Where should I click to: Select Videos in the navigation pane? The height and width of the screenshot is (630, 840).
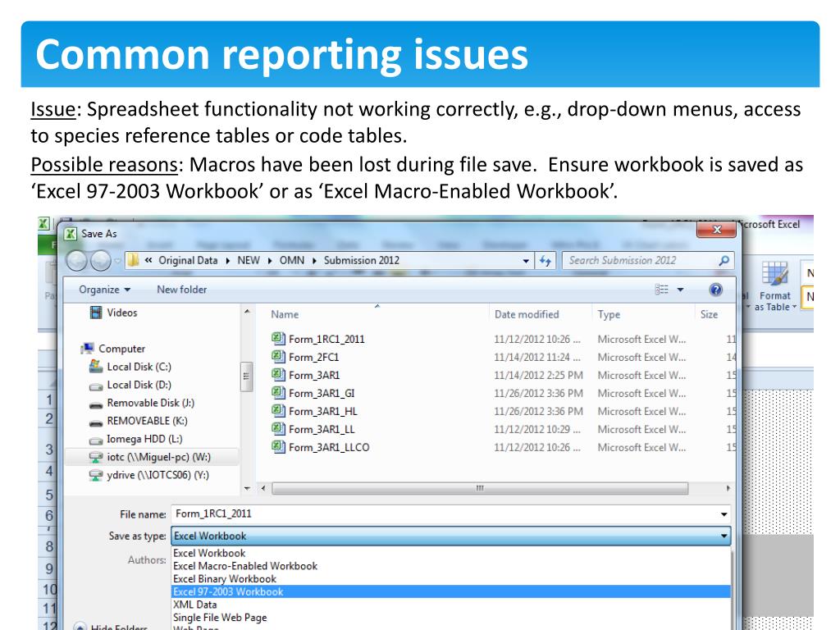113,313
